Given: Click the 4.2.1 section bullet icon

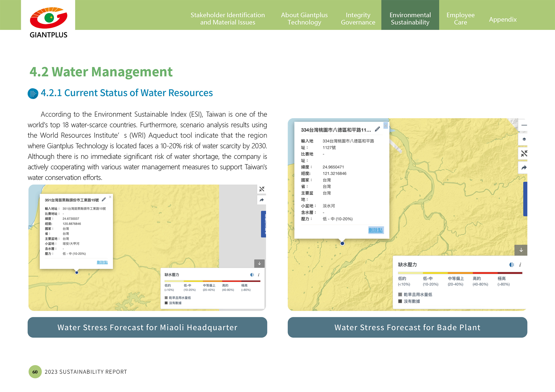Looking at the screenshot, I should click(x=33, y=94).
